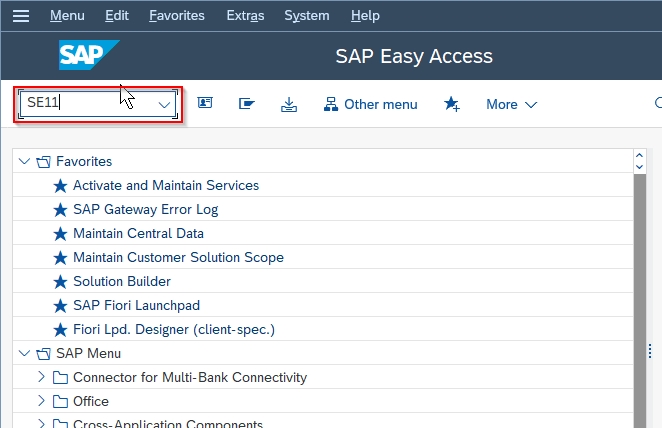Image resolution: width=662 pixels, height=428 pixels.
Task: Open the System menu
Action: click(307, 16)
